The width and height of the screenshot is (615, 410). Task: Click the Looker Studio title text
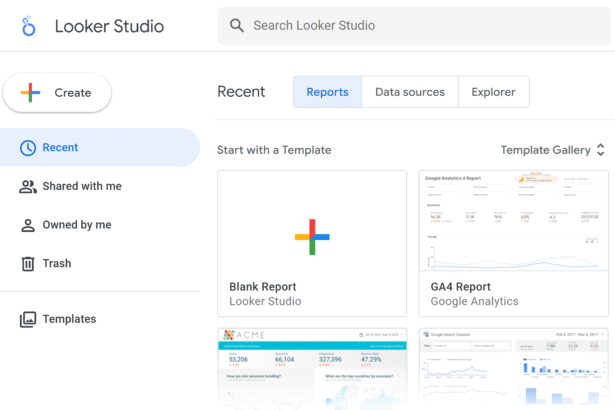[x=109, y=27]
